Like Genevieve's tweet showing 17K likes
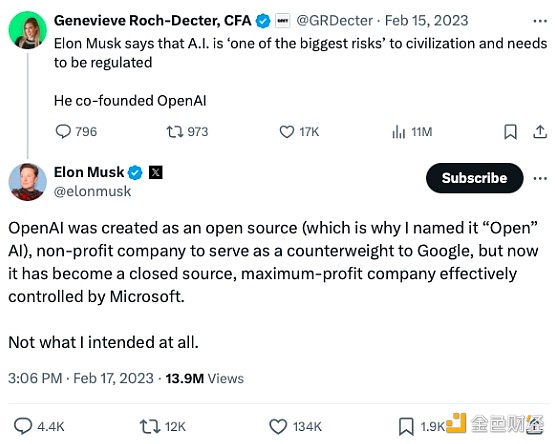This screenshot has width=555, height=444. point(299,132)
